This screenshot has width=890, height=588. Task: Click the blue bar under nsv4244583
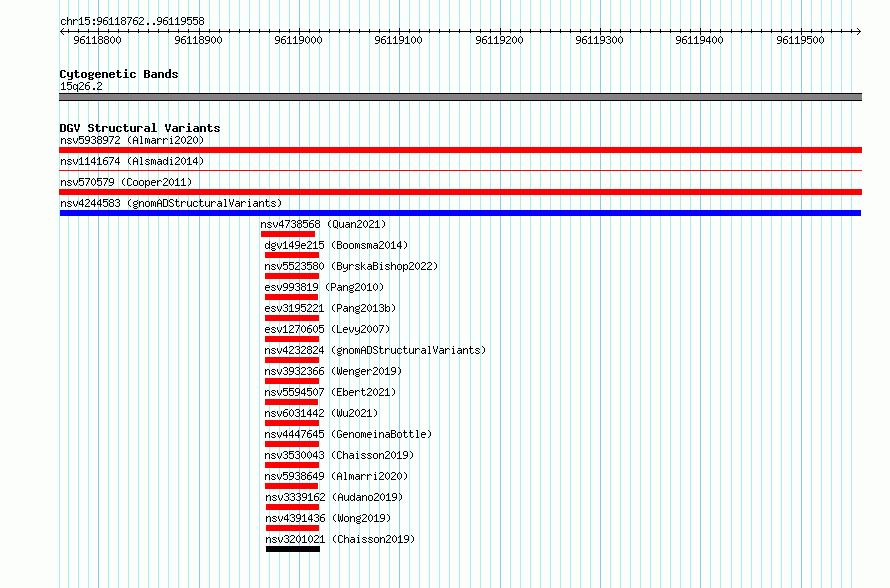(460, 213)
